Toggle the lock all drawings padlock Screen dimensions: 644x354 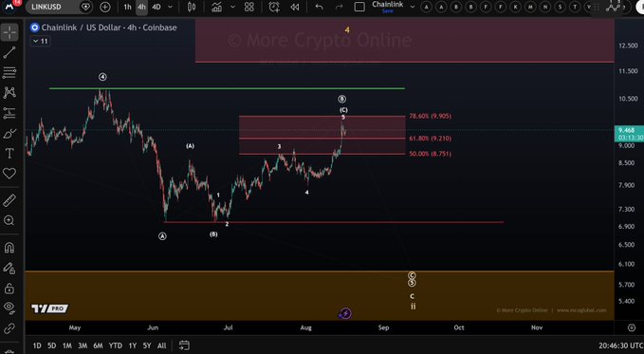click(9, 289)
